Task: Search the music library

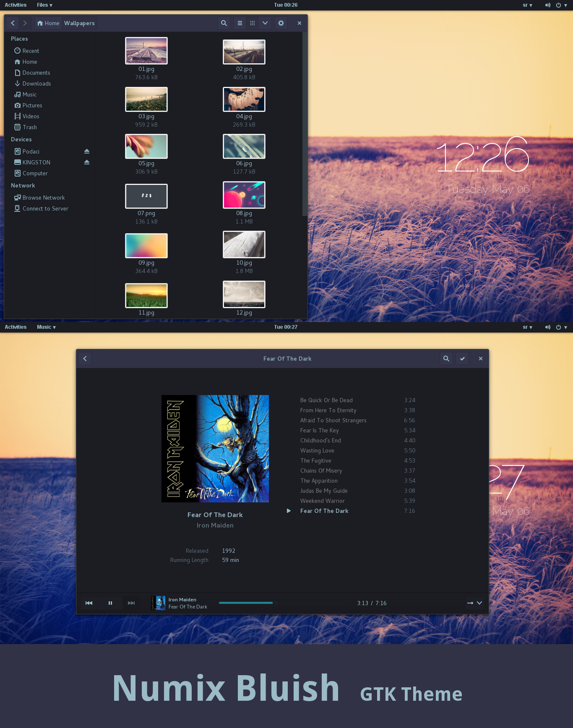Action: pyautogui.click(x=446, y=359)
